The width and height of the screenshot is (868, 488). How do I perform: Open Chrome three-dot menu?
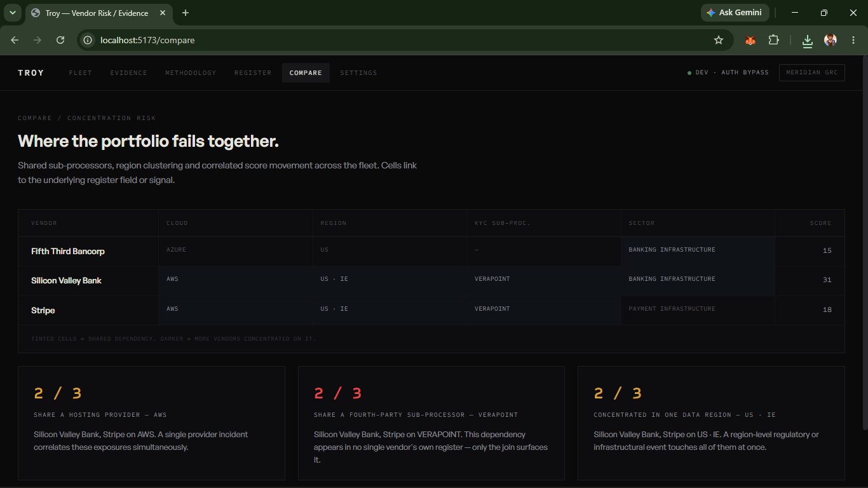[x=853, y=40]
